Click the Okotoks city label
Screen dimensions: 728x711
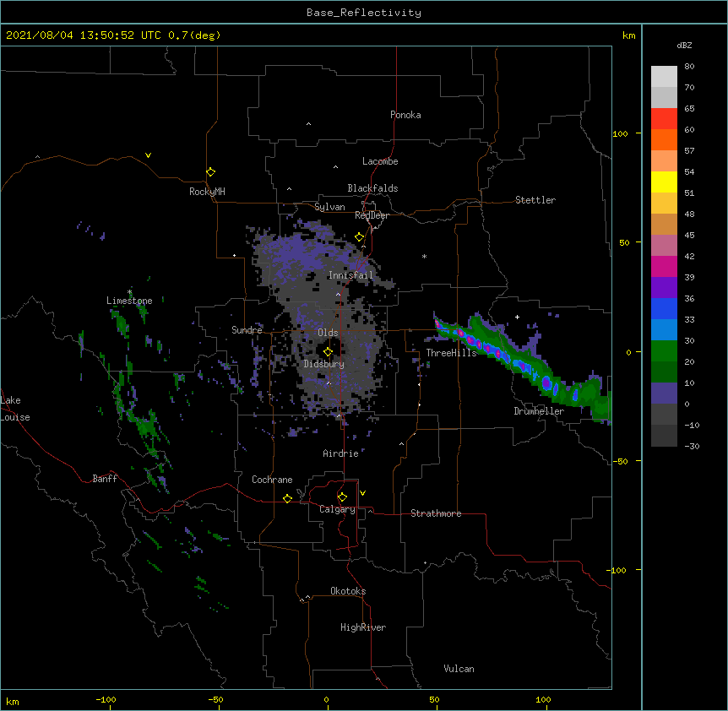tap(348, 591)
